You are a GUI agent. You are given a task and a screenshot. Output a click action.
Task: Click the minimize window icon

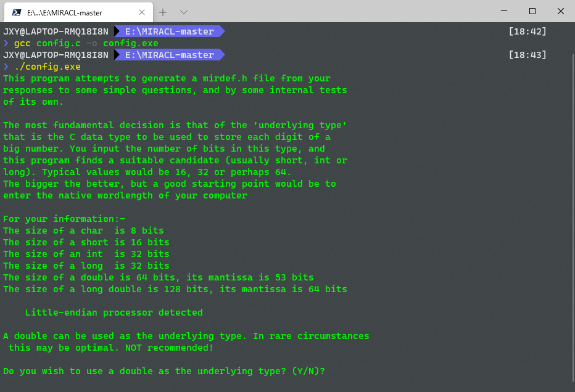[503, 11]
